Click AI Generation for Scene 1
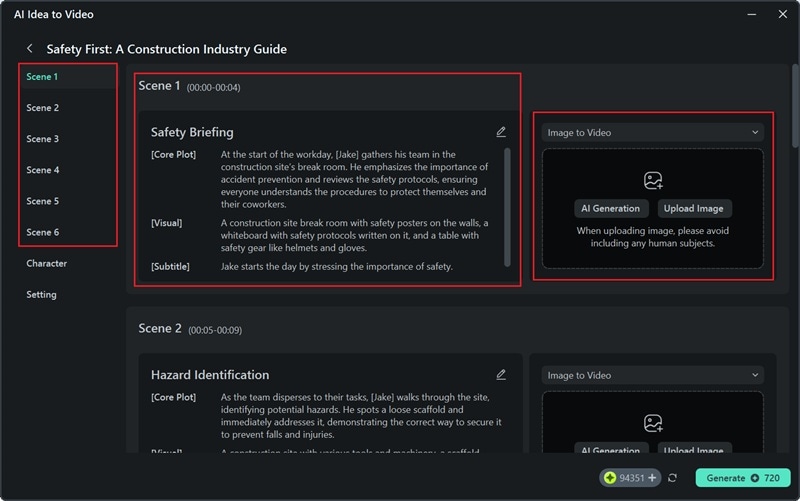This screenshot has width=800, height=501. 611,209
